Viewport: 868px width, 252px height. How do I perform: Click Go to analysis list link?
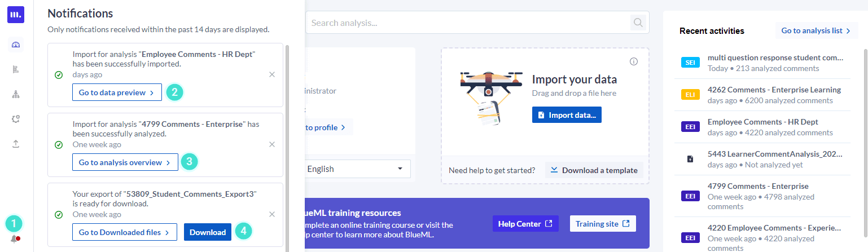[x=816, y=30]
